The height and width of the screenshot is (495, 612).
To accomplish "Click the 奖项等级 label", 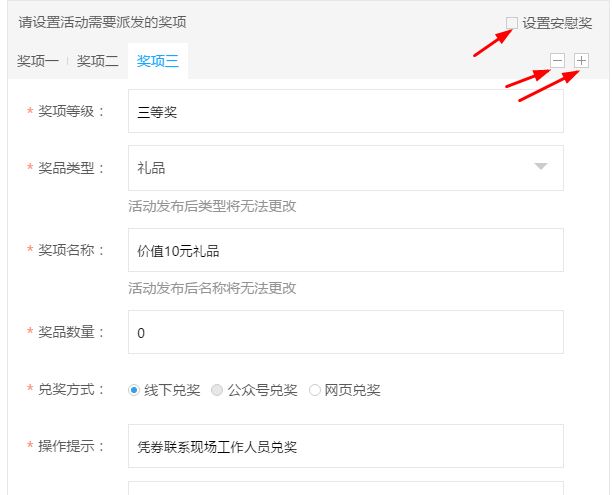I will (71, 111).
